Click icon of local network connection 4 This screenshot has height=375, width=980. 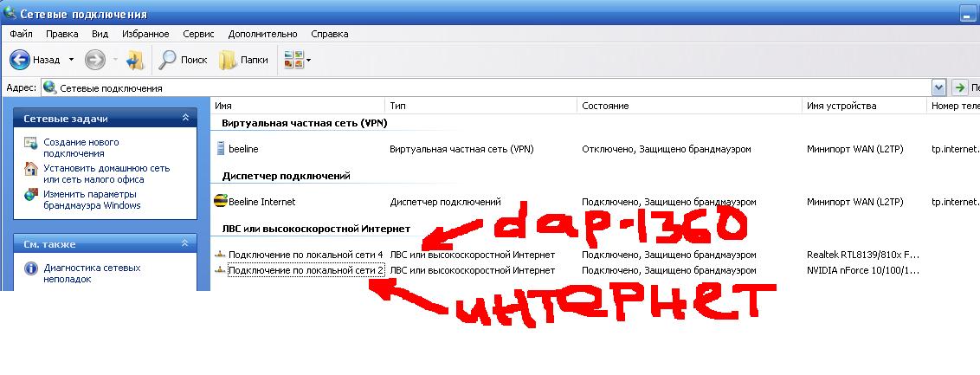point(219,255)
